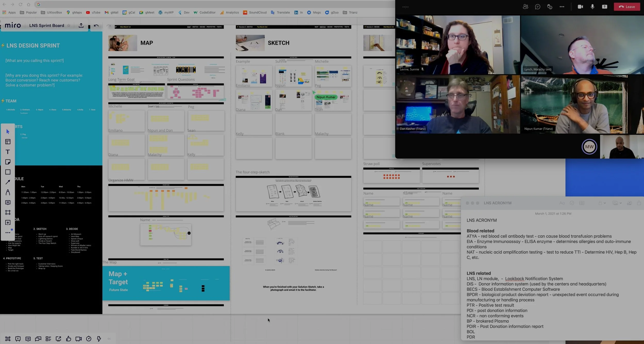The image size is (644, 344).
Task: Select the Shape tool in Miro toolbar
Action: coord(8,172)
